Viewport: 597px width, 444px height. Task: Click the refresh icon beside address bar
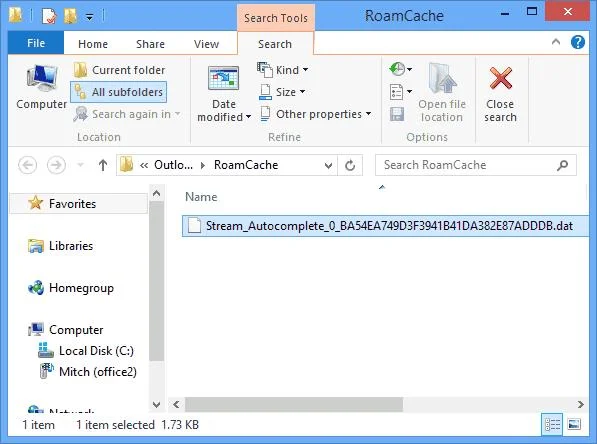(x=350, y=165)
